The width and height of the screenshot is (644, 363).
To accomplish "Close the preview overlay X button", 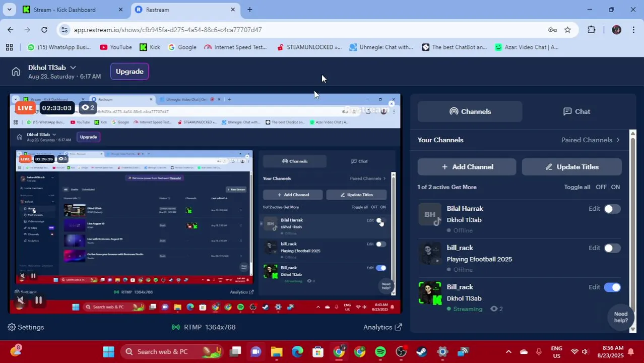I will [x=392, y=104].
